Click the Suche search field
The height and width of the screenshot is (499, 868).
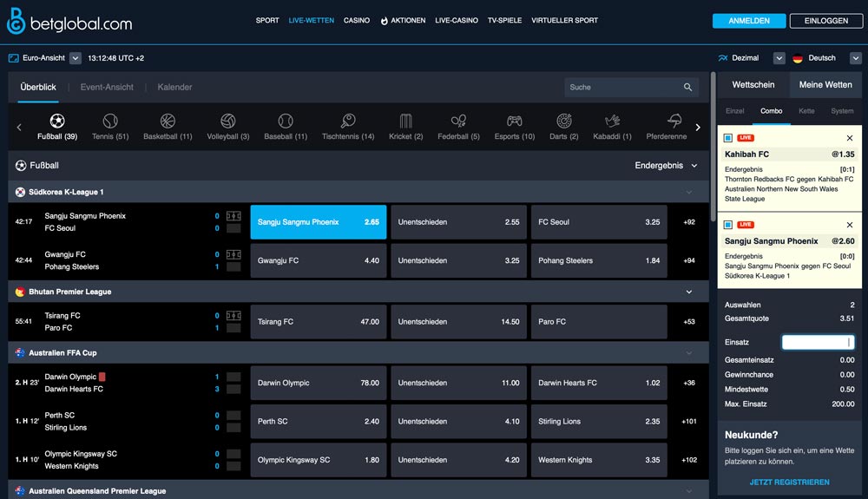tap(631, 88)
